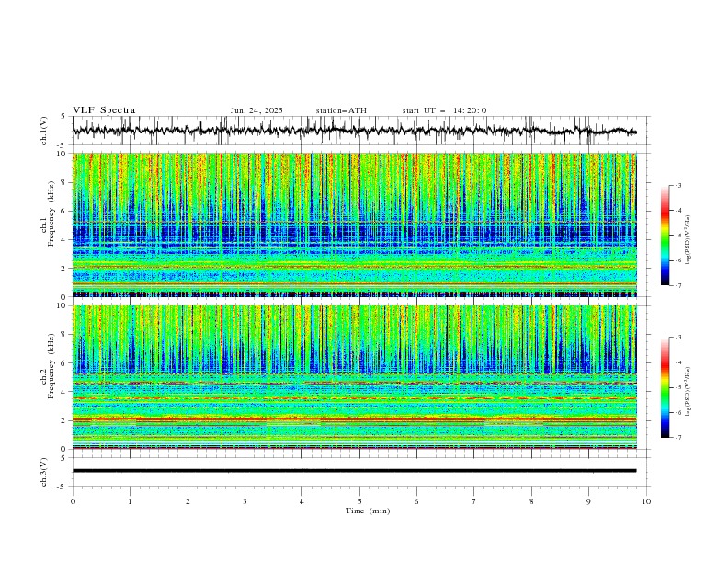
Task: Click the ch.3 flat black trace line
Action: [x=354, y=471]
